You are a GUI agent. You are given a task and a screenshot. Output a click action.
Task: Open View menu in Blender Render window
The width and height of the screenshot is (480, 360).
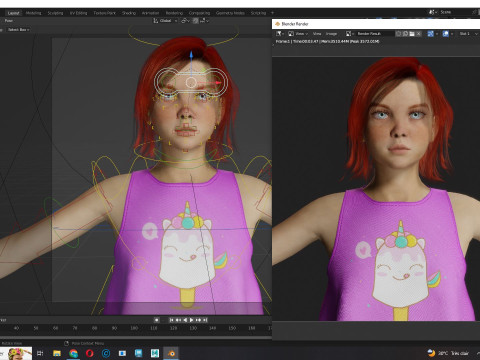point(317,34)
